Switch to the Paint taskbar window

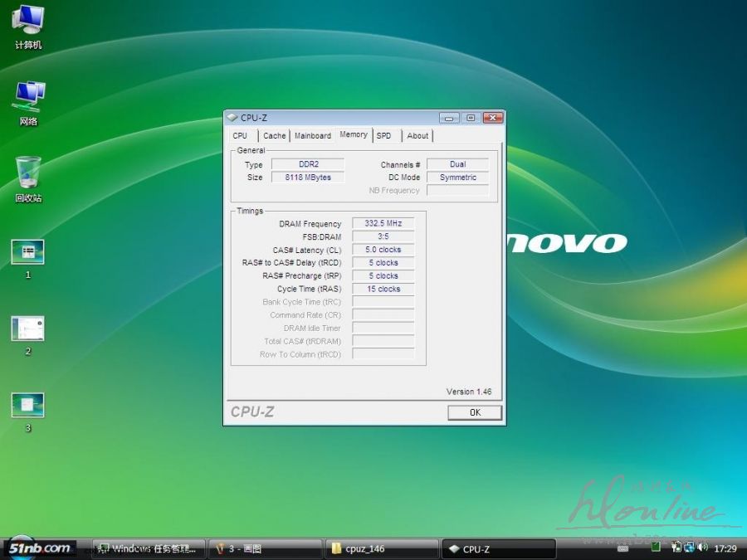265,548
